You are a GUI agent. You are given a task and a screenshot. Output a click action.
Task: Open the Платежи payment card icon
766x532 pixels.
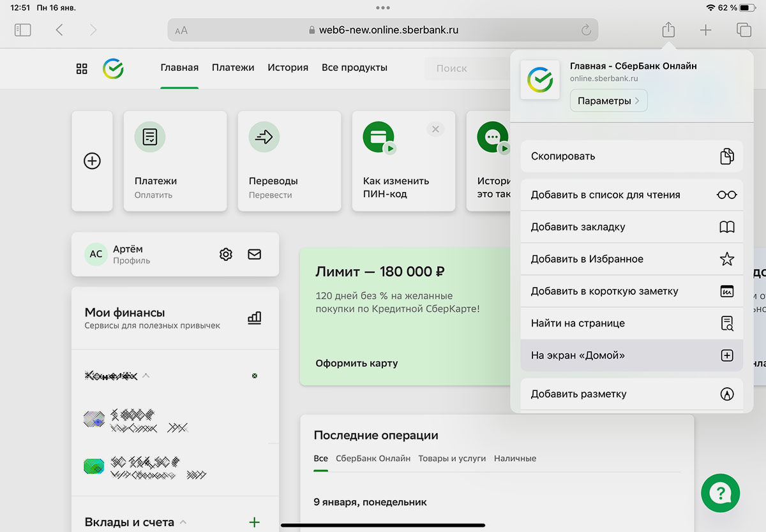(150, 137)
